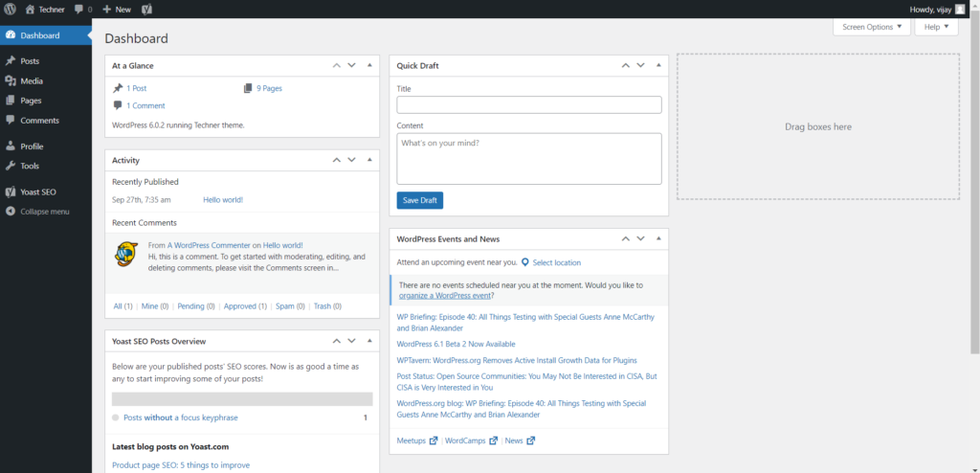Click the Yoast SEO score progress bar
Image resolution: width=980 pixels, height=473 pixels.
242,399
